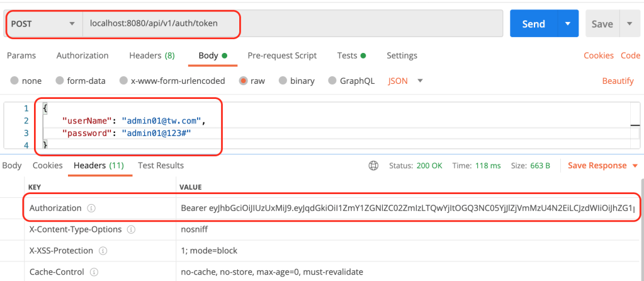Expand the Send button arrow
This screenshot has height=281, width=644.
pyautogui.click(x=568, y=24)
